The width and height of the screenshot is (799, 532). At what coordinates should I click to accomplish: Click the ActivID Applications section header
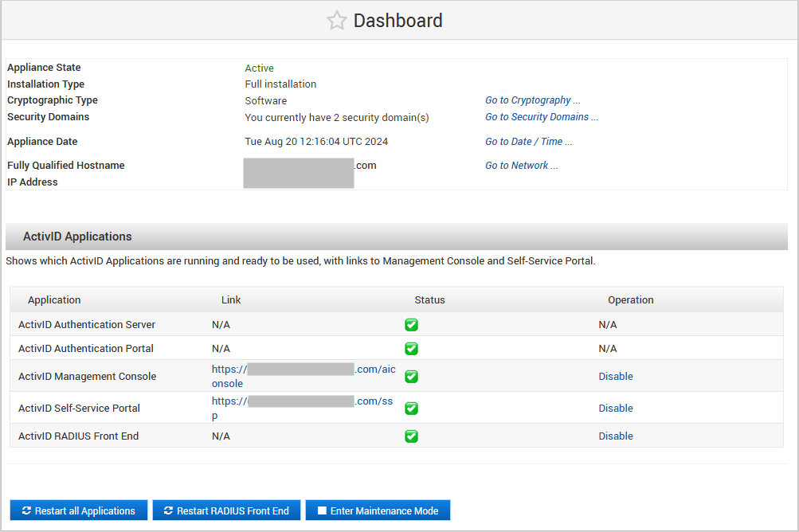[77, 237]
